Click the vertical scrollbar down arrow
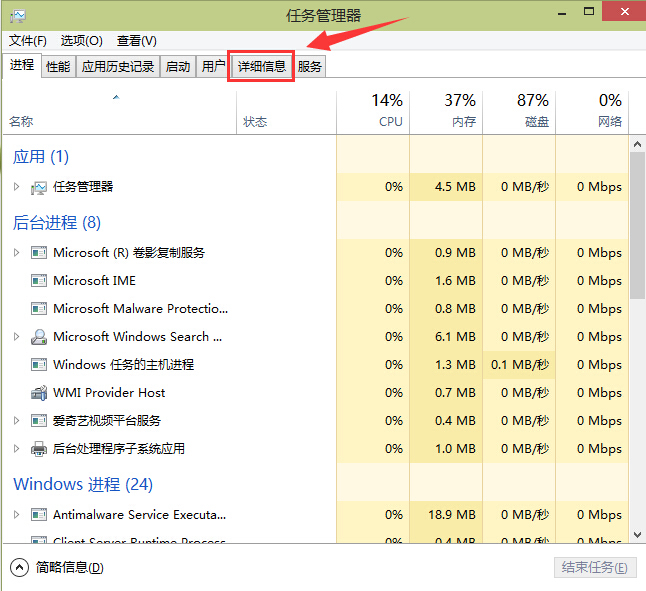The height and width of the screenshot is (591, 646). (637, 541)
